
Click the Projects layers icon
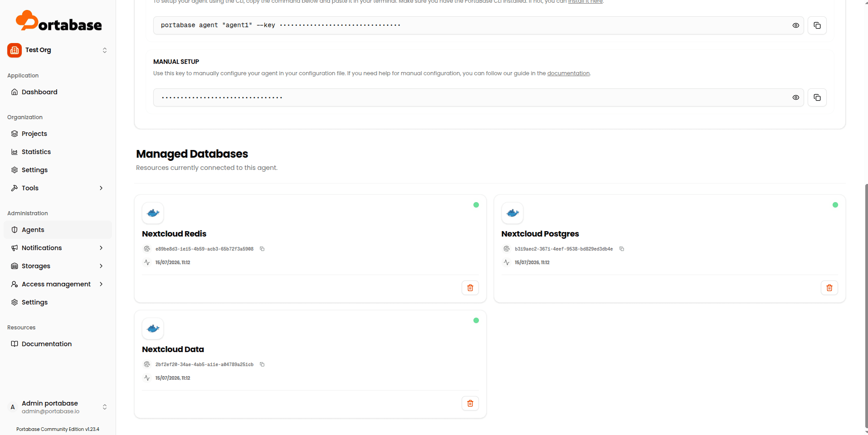(x=15, y=134)
